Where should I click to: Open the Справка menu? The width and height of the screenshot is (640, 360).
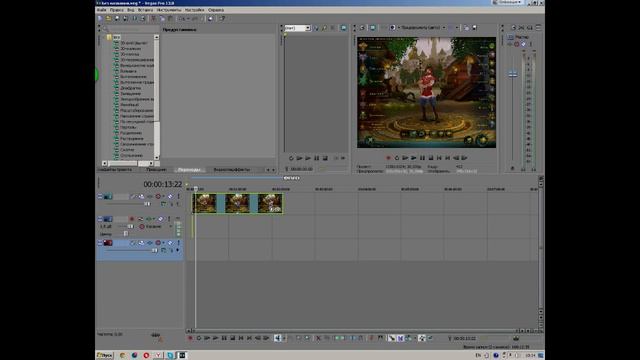(216, 10)
